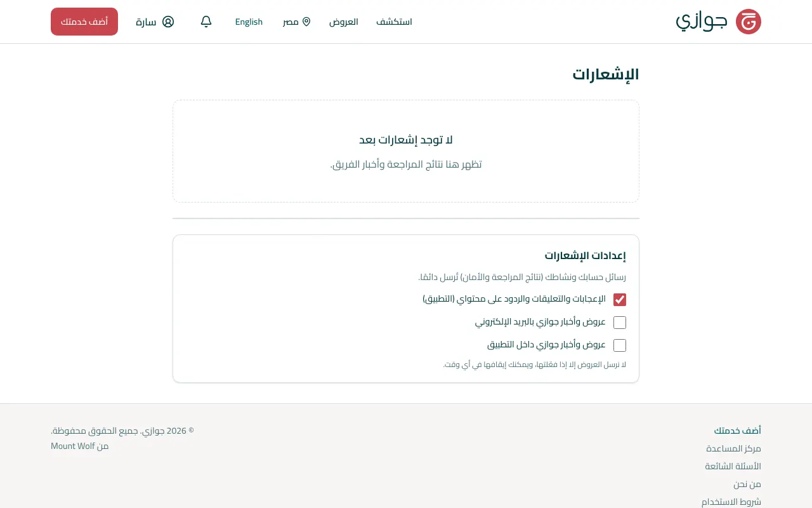This screenshot has width=812, height=508.
Task: Click the إعدادات الإشعارات section title
Action: pyautogui.click(x=585, y=256)
